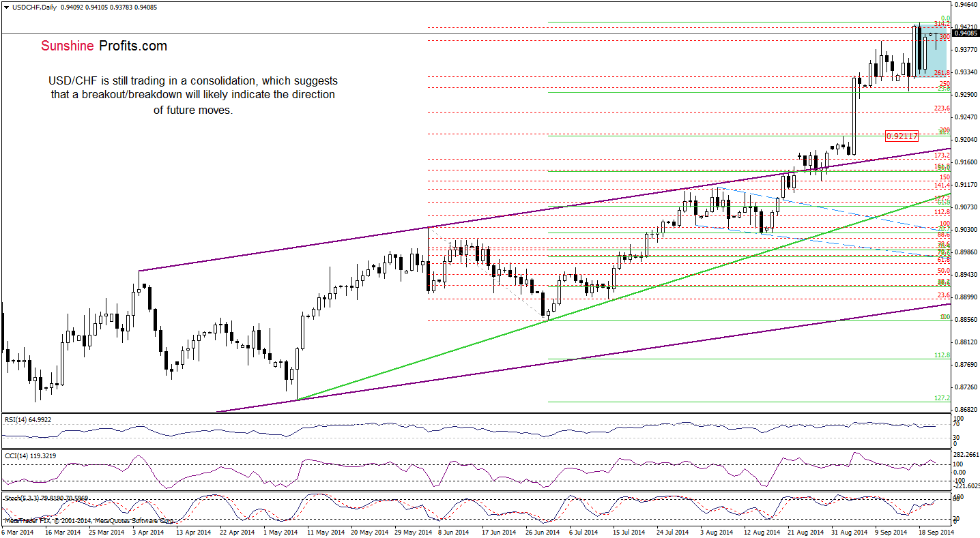The height and width of the screenshot is (538, 980).
Task: Click the 0.8986 price axis value
Action: tap(965, 252)
